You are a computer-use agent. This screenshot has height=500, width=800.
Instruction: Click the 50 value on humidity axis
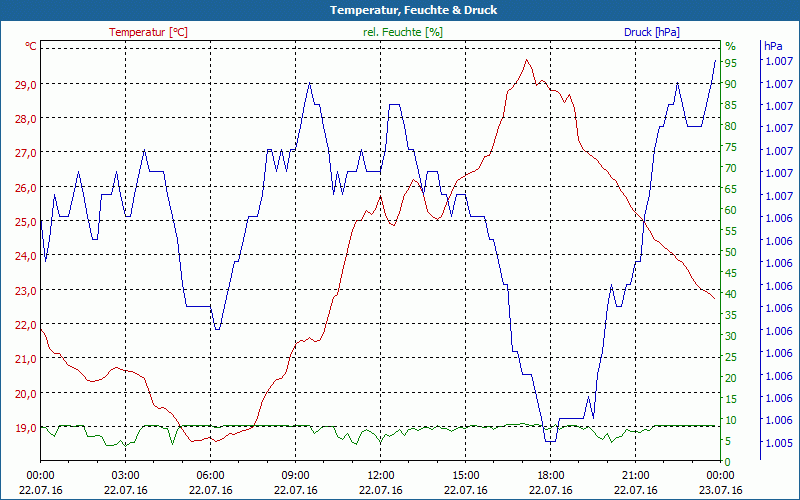(731, 252)
